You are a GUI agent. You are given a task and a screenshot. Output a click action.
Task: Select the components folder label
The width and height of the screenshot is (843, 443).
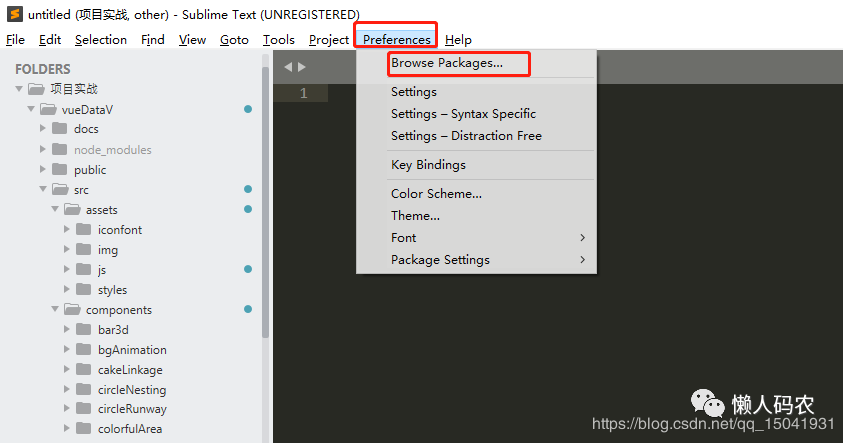pyautogui.click(x=119, y=310)
